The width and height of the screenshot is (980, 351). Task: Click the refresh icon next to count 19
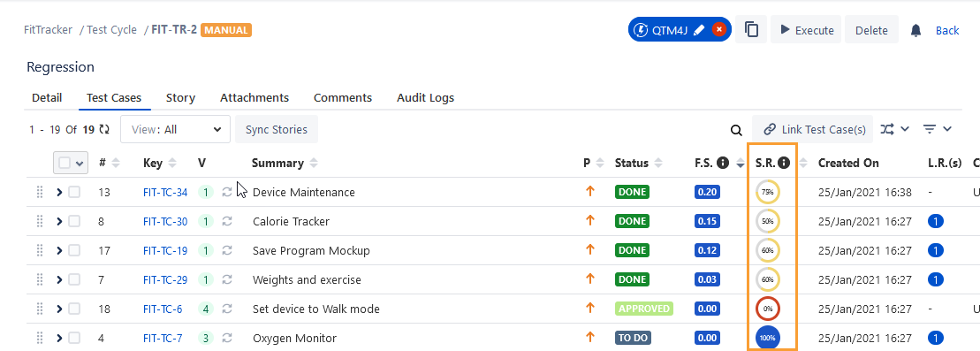(x=103, y=129)
